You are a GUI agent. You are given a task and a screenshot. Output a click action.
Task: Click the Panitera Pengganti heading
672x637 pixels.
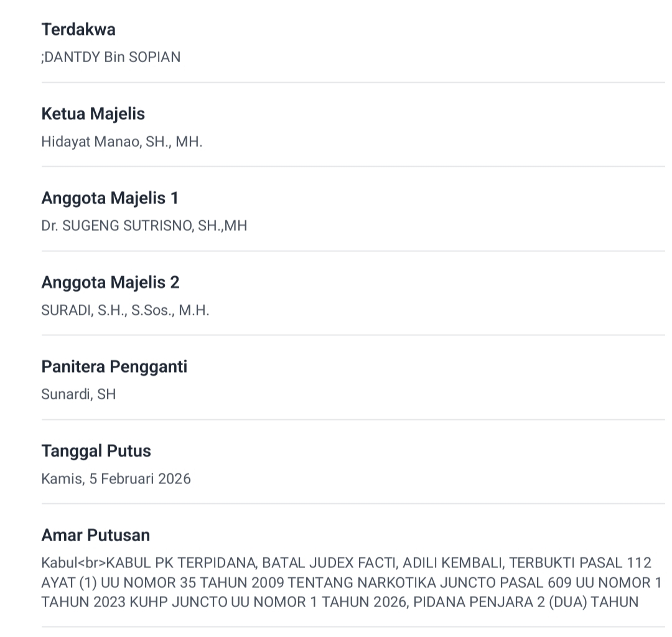point(114,366)
